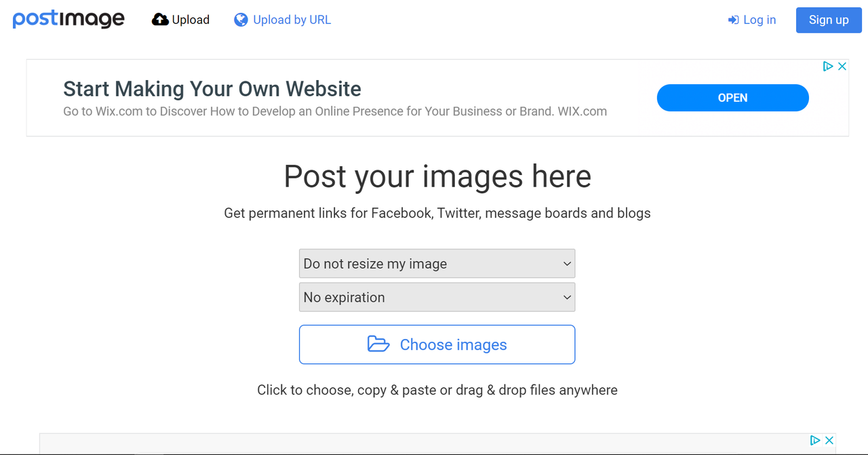Click the Choose images button
The width and height of the screenshot is (868, 455).
pyautogui.click(x=437, y=344)
